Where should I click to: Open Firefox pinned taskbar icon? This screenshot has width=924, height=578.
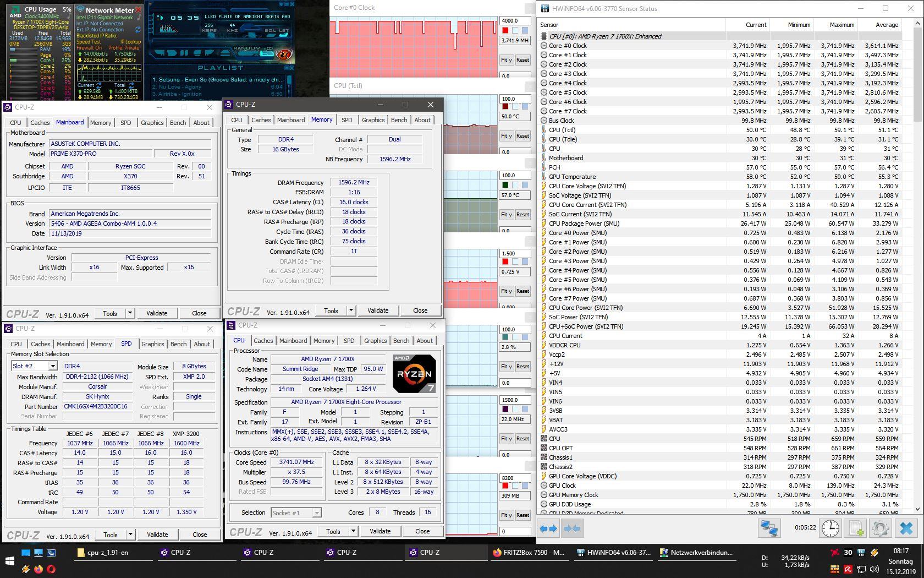pos(38,569)
